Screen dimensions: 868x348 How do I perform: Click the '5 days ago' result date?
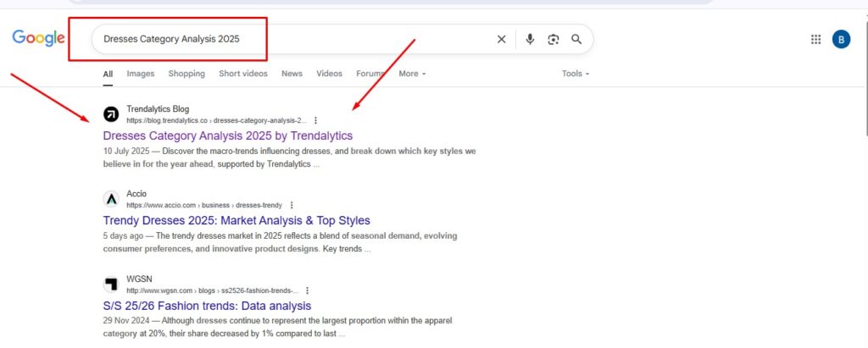tap(122, 235)
